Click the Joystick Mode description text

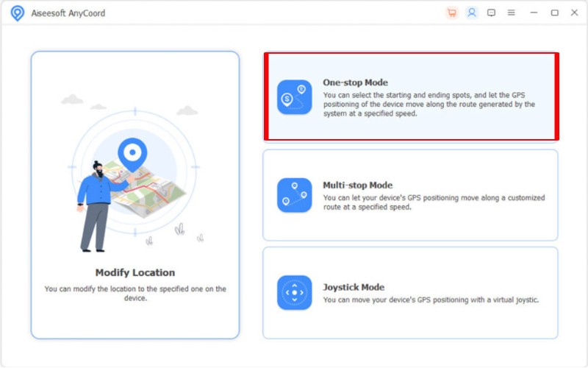(431, 300)
